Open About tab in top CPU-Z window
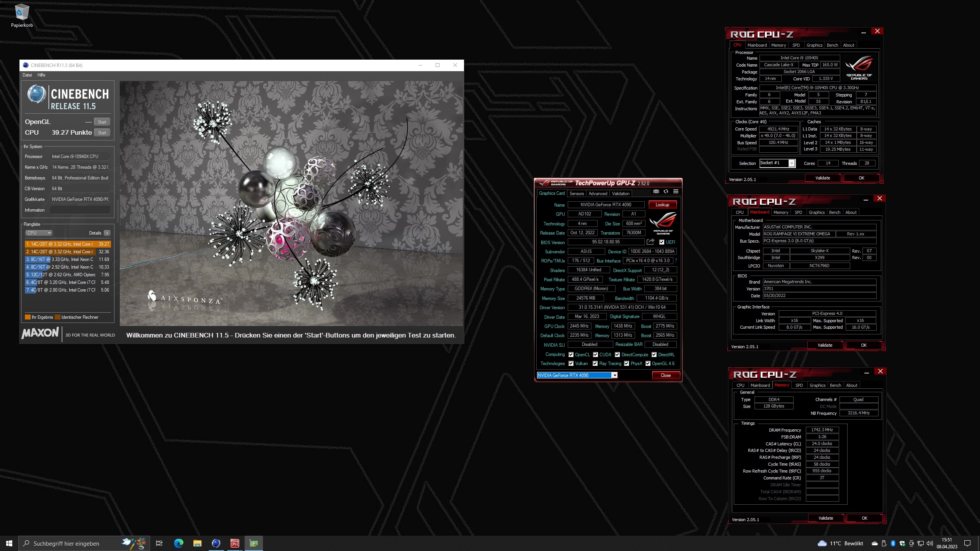Image resolution: width=980 pixels, height=551 pixels. coord(848,45)
